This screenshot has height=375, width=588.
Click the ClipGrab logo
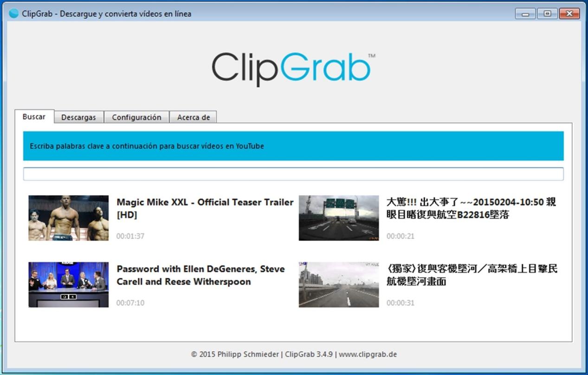[x=293, y=69]
